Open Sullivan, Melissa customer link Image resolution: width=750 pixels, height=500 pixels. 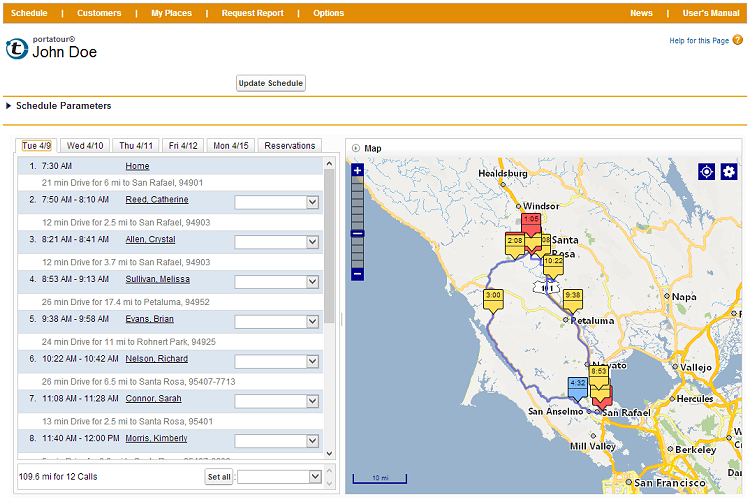click(x=157, y=279)
